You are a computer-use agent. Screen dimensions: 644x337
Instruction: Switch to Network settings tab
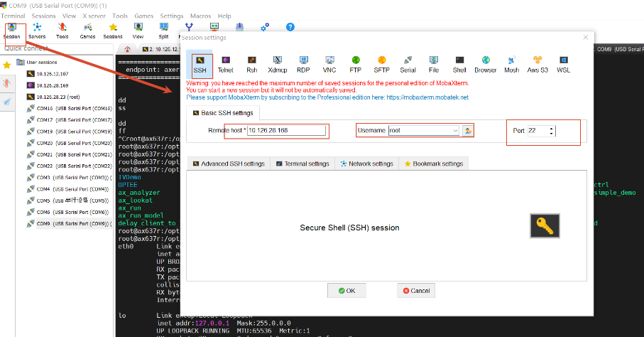[367, 164]
